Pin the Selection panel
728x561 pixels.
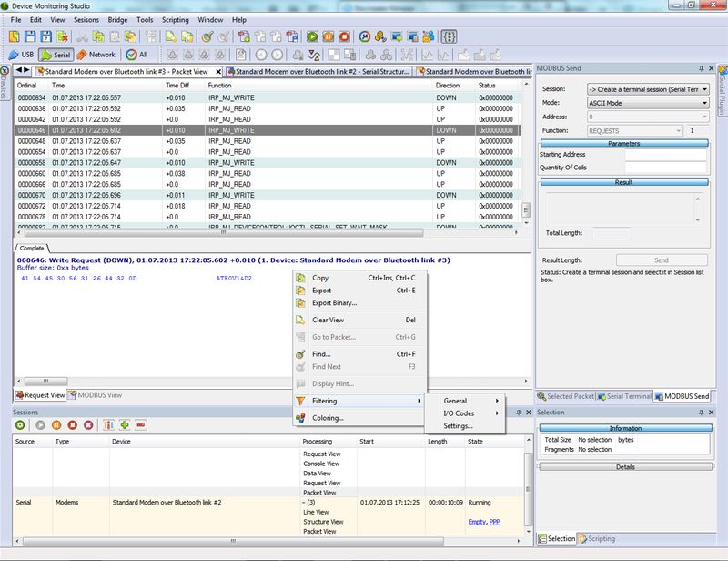click(701, 413)
